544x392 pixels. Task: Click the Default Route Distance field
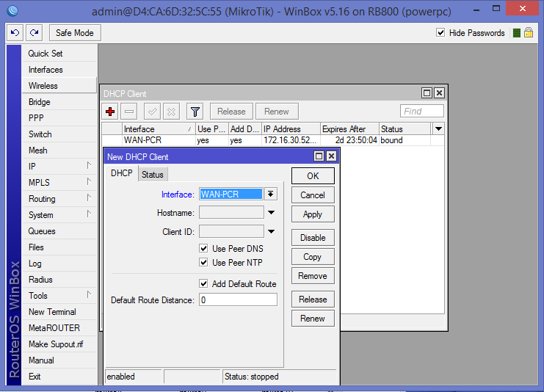[x=238, y=300]
